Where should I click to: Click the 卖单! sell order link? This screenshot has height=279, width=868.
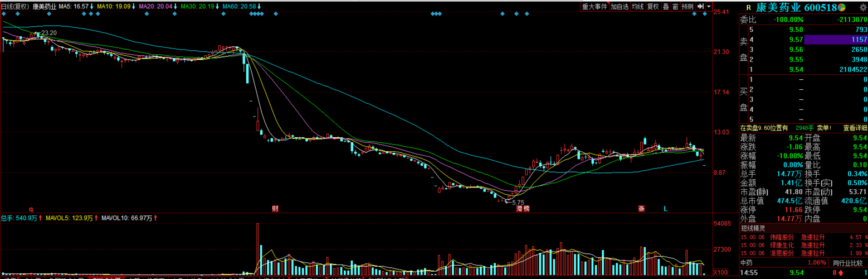(825, 128)
